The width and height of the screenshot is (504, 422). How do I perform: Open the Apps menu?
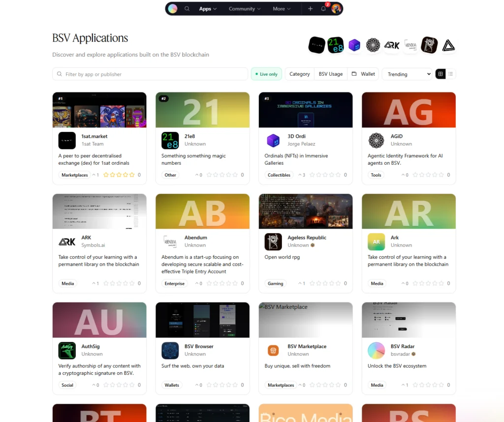208,9
